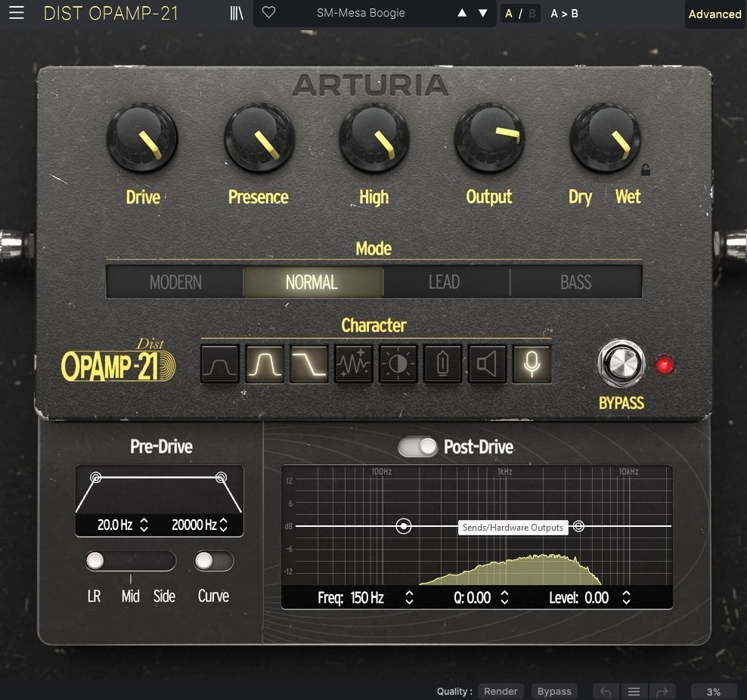The width and height of the screenshot is (747, 700).
Task: Click the Post-Drive 150 Hz EQ node
Action: [404, 526]
